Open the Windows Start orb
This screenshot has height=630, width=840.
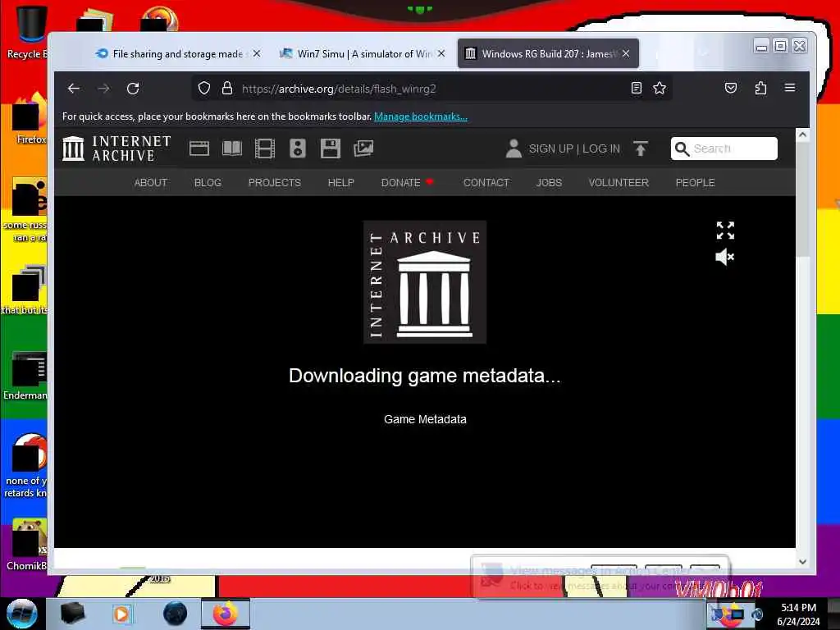click(x=21, y=614)
